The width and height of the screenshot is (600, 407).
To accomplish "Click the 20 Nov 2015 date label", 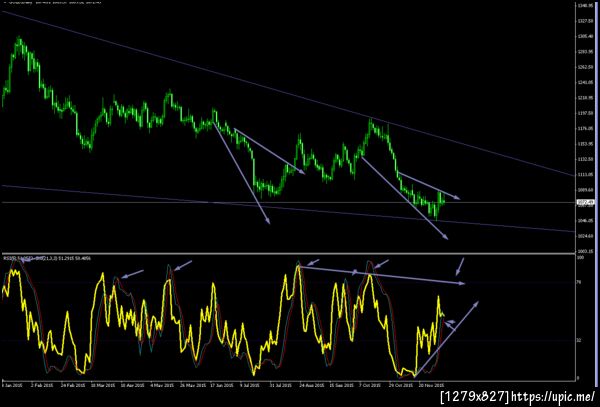I will 431,385.
